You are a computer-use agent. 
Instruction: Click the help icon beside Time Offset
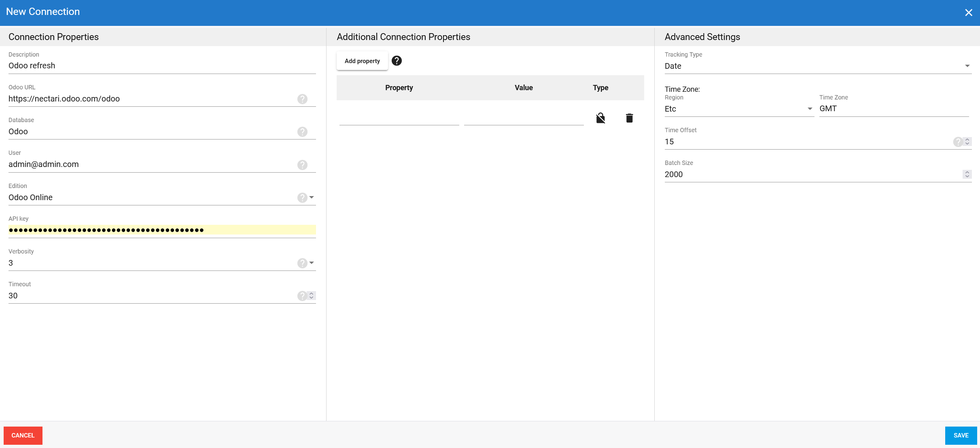[958, 142]
